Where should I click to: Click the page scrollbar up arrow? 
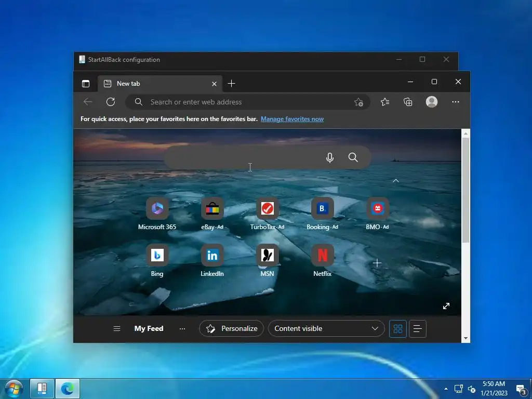465,134
